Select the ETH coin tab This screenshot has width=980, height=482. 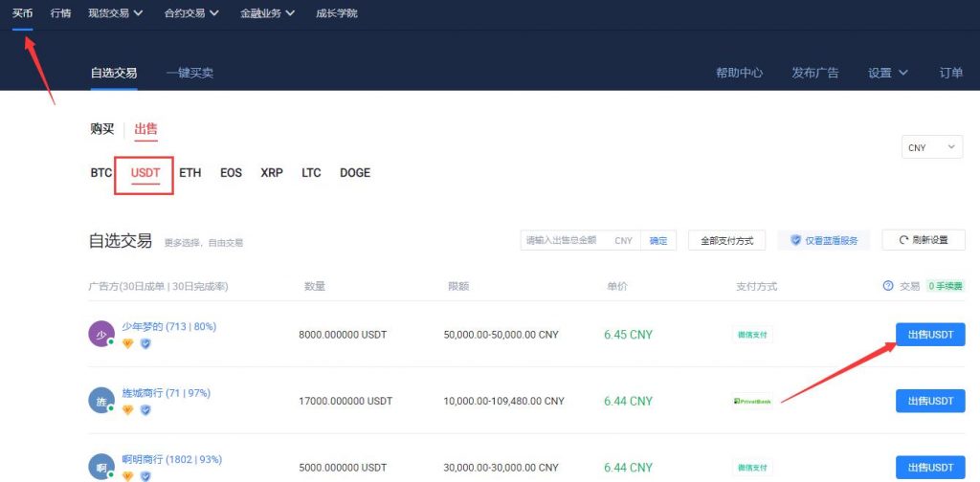(x=190, y=173)
